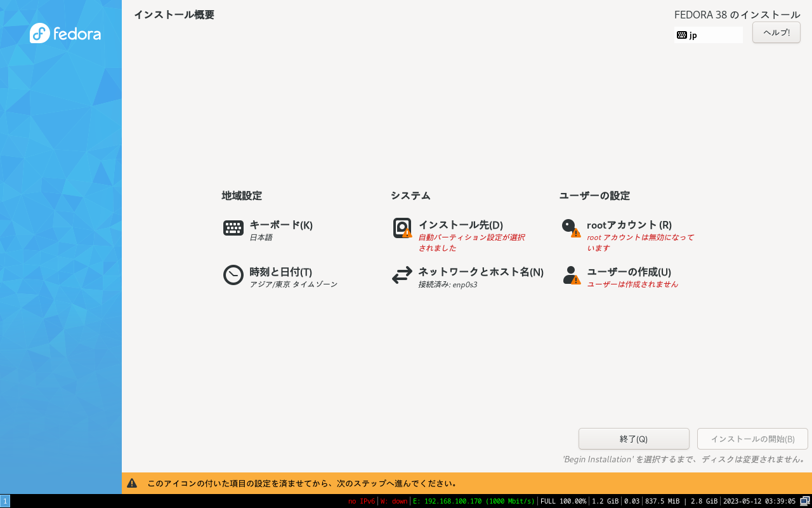Viewport: 812px width, 508px height.
Task: Click the ユーザーの設定 section heading
Action: (x=594, y=196)
